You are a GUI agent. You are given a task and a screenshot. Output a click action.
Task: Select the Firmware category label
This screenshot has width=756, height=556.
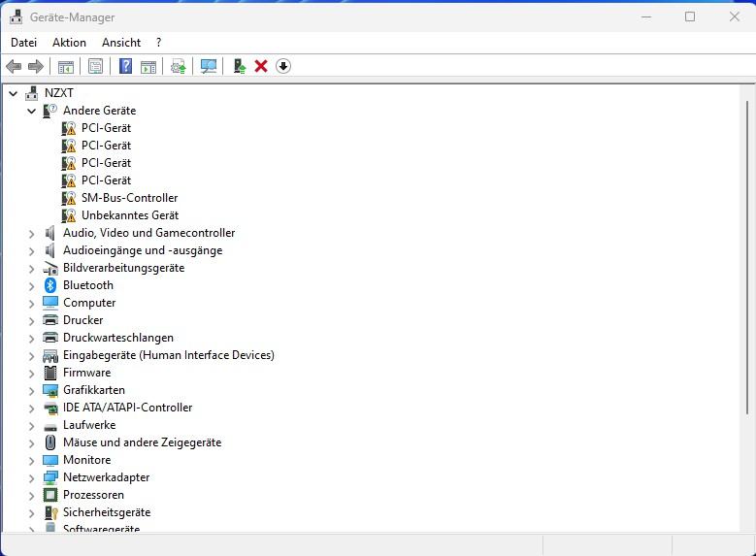pos(86,373)
